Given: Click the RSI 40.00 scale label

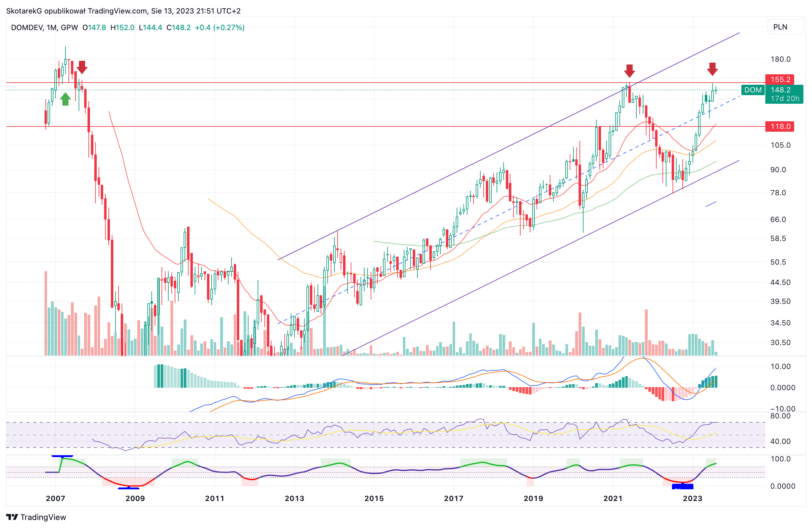Looking at the screenshot, I should (x=780, y=442).
